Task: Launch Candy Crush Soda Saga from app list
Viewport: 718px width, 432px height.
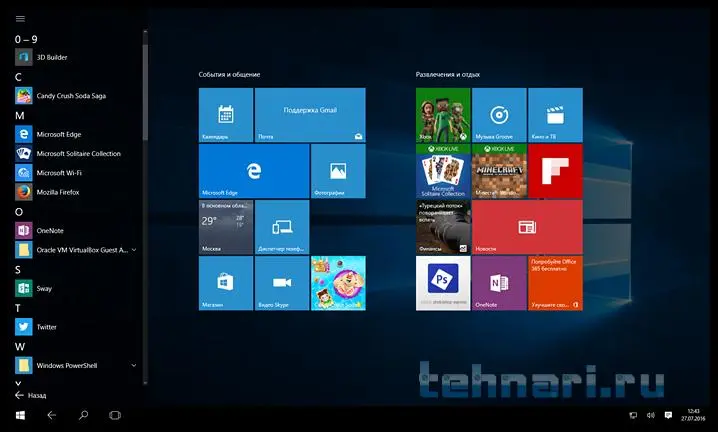Action: point(76,96)
